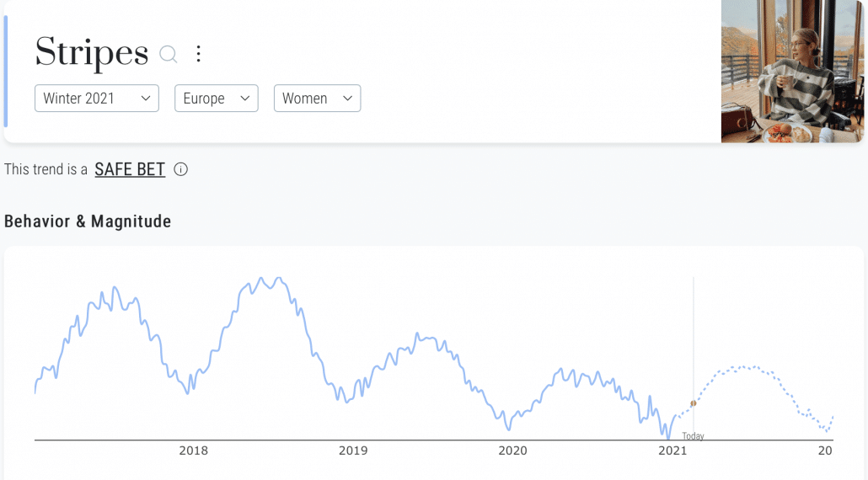This screenshot has width=868, height=480.
Task: Open the three-dot options menu next to Stripes
Action: coord(198,54)
